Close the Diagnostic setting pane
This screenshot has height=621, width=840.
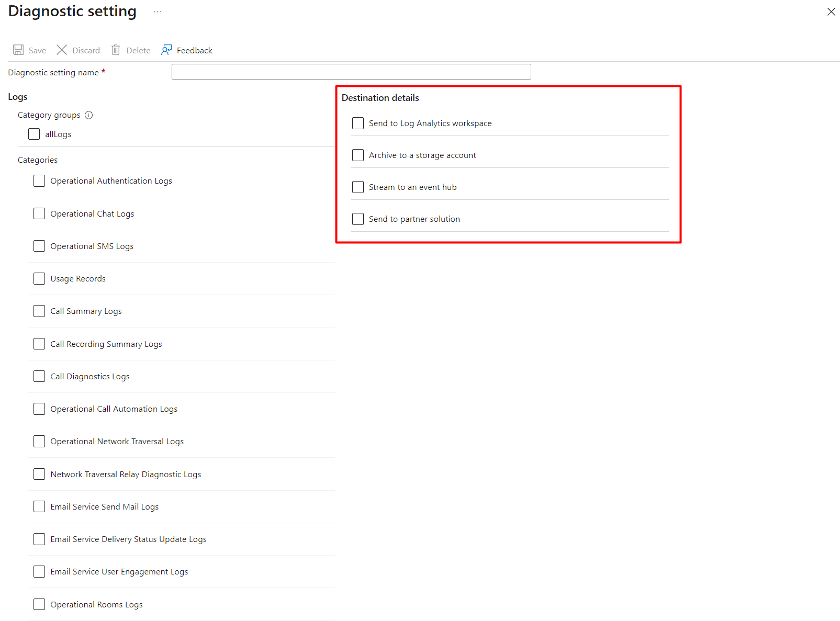tap(832, 12)
